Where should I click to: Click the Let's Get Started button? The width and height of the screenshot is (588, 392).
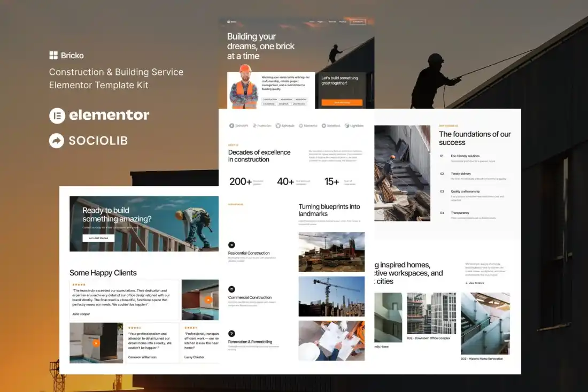(98, 238)
